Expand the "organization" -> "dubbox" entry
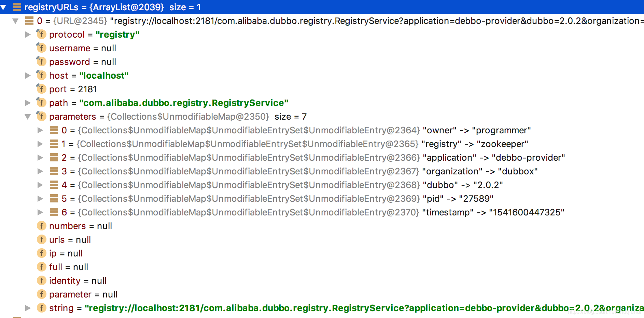This screenshot has height=318, width=644. [x=40, y=171]
